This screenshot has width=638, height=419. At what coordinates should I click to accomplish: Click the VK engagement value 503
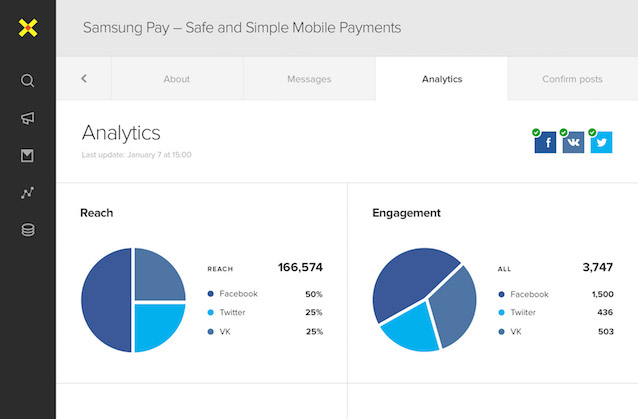coord(606,332)
